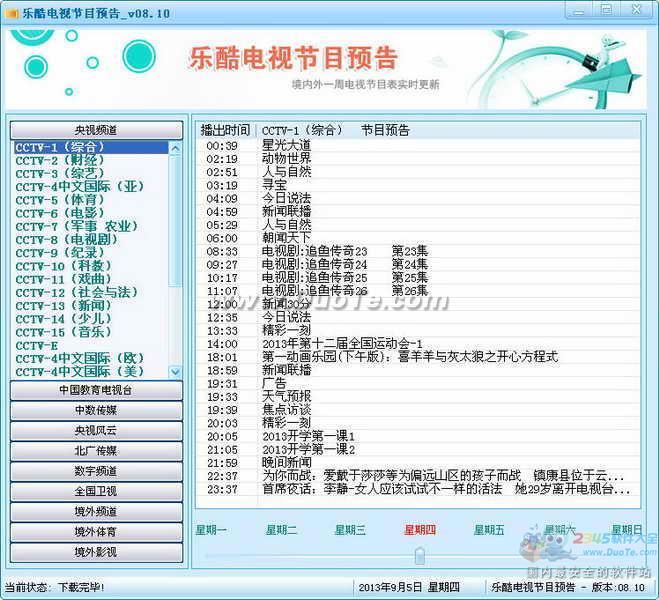Screen dimensions: 659x600
Task: Select CCTV-5（体育） channel
Action: [x=91, y=200]
